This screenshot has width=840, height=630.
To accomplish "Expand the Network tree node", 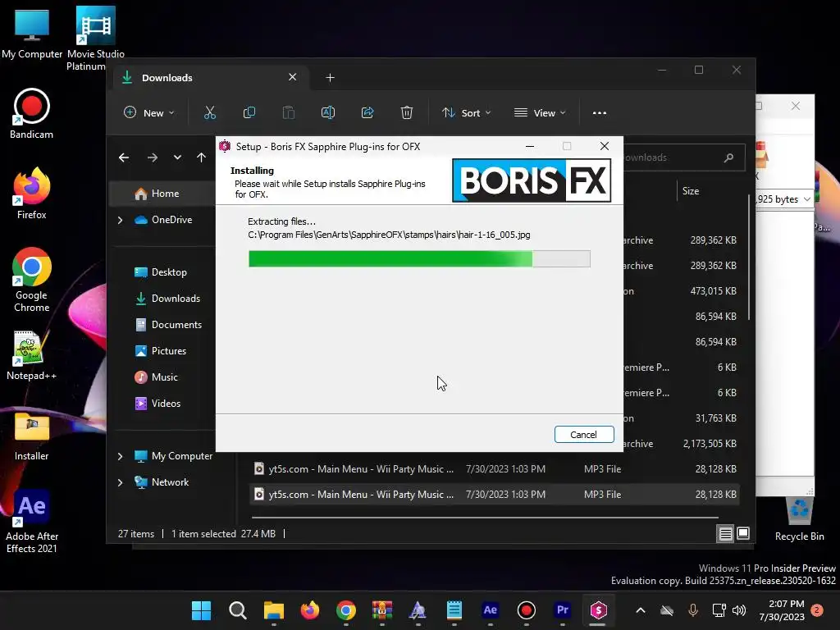I will click(x=120, y=482).
